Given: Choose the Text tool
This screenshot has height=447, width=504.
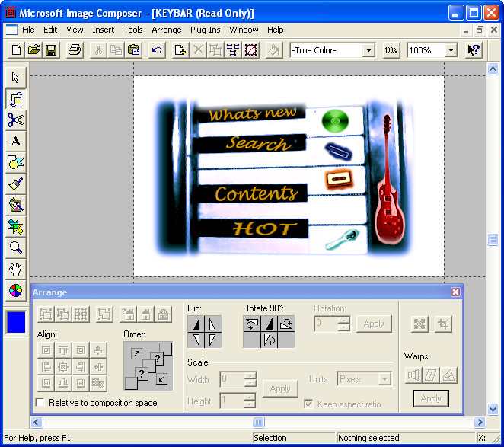Looking at the screenshot, I should pyautogui.click(x=15, y=141).
